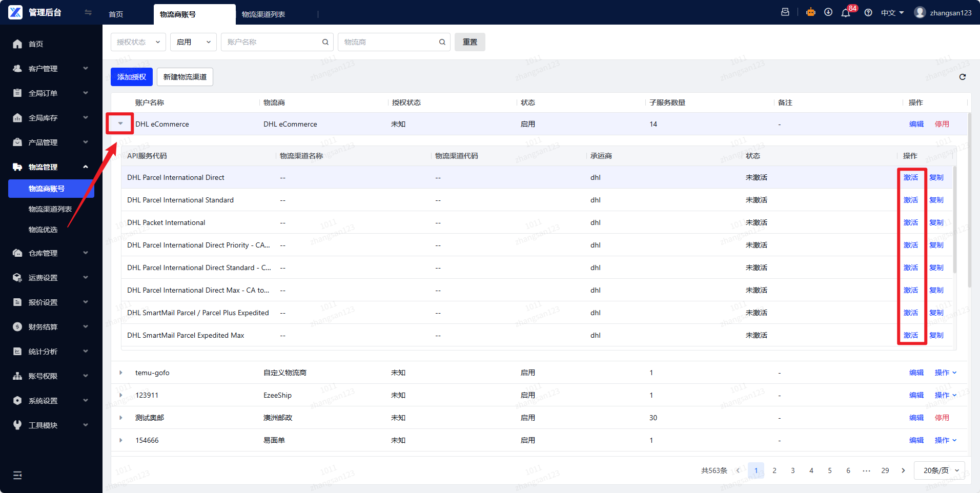Screen dimensions: 980x493
Task: Go to page 2 in pagination
Action: tap(774, 470)
